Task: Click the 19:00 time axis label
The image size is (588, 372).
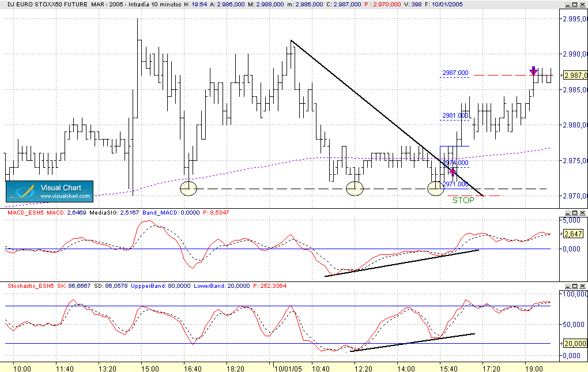Action: pos(534,369)
